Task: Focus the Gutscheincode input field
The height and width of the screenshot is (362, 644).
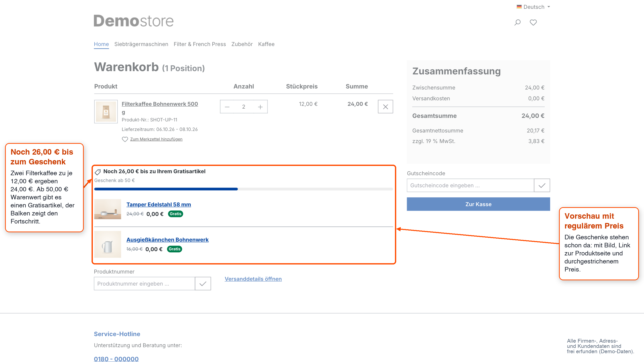Action: (470, 186)
